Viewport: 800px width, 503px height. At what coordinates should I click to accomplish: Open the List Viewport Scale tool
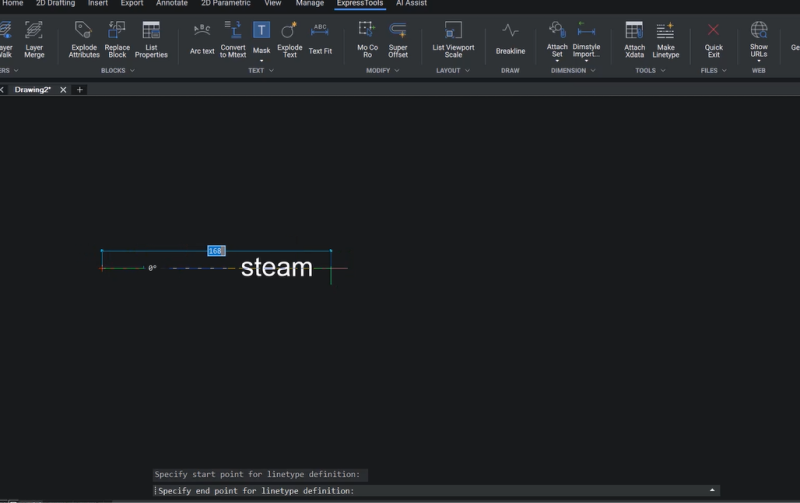pos(453,40)
